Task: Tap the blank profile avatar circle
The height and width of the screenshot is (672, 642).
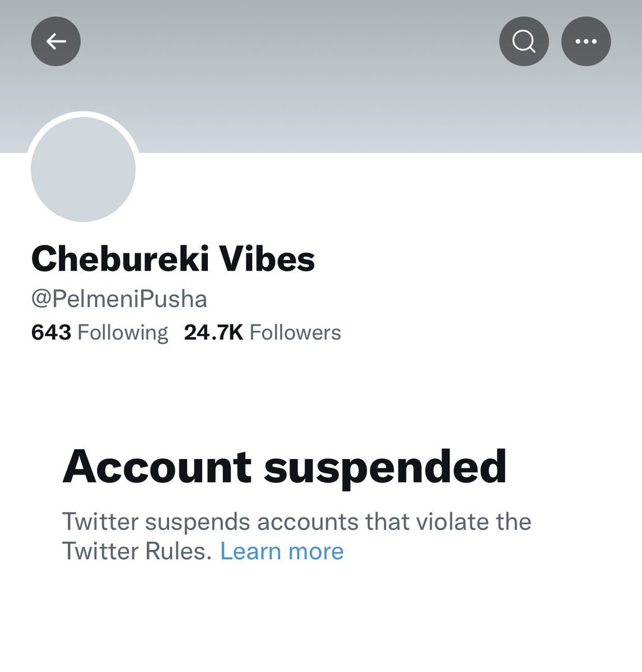Action: pos(83,169)
